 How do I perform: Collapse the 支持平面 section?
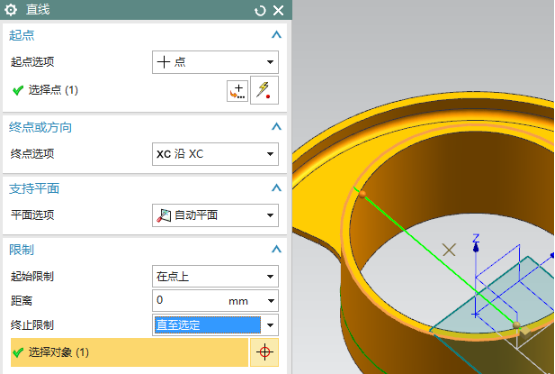[276, 188]
